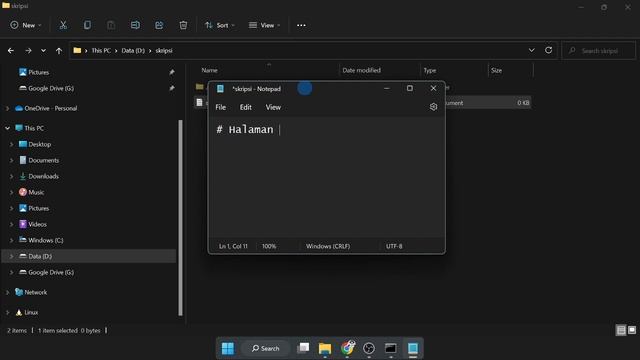Click Ln 1, Col 11 status text
The width and height of the screenshot is (640, 360).
tap(233, 246)
